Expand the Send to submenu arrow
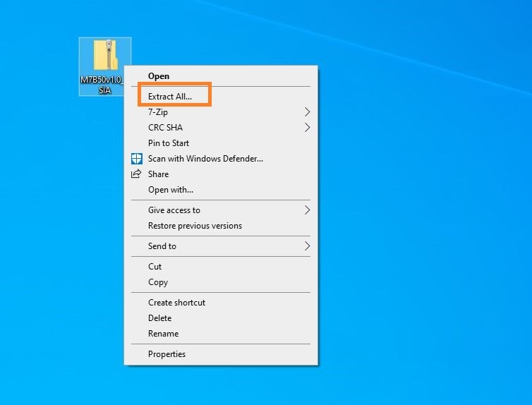532x405 pixels. coord(307,246)
